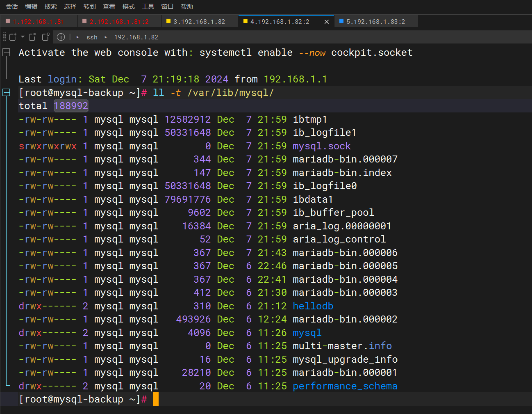Viewport: 532px width, 414px height.
Task: Click the session info icon
Action: tap(61, 37)
